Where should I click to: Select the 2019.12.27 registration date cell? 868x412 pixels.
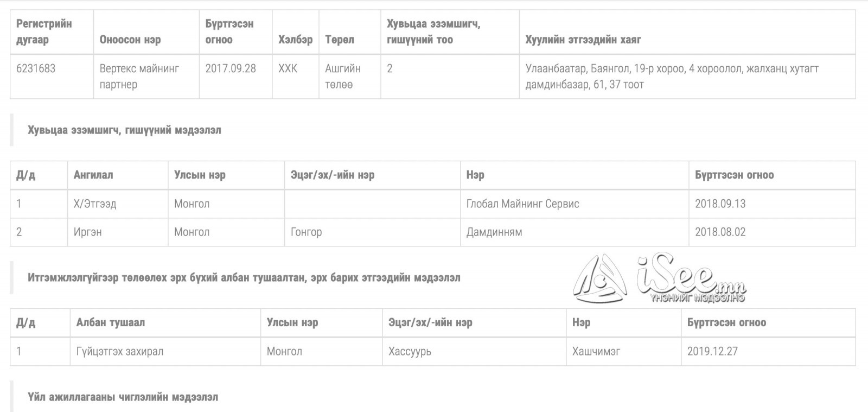click(768, 351)
